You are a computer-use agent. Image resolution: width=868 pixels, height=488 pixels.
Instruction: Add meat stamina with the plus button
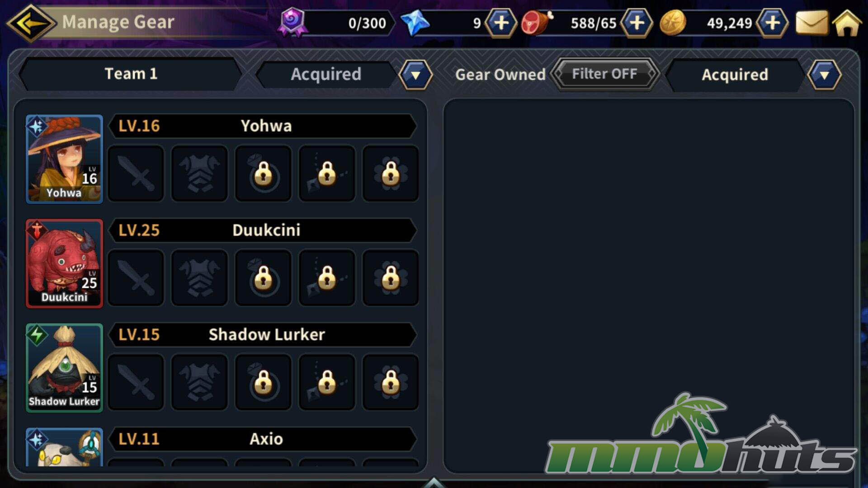click(x=637, y=23)
